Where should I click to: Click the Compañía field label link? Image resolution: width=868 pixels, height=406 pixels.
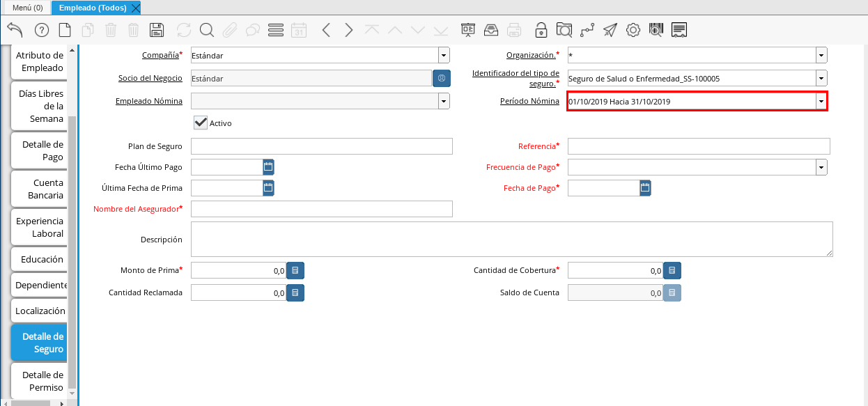tap(160, 55)
